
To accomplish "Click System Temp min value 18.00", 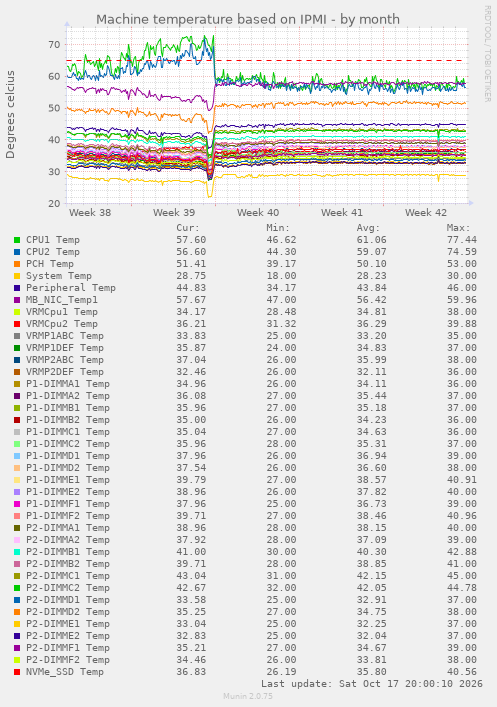I will coord(281,276).
